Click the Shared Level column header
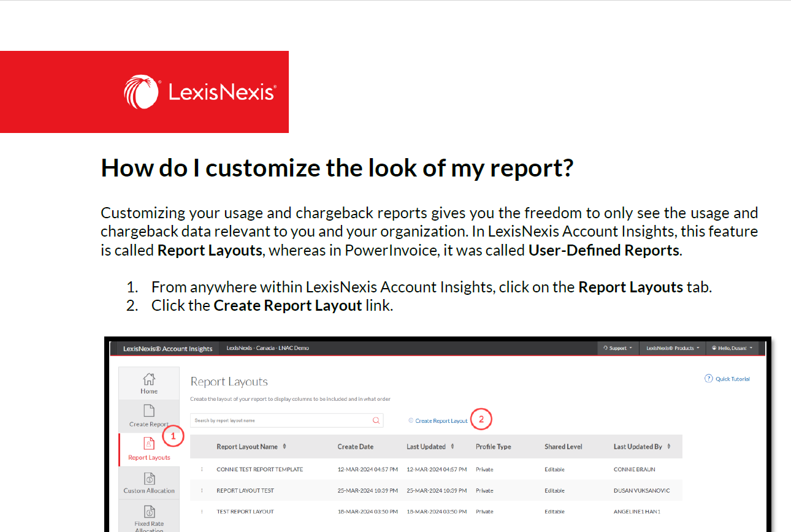The height and width of the screenshot is (532, 791). pos(564,447)
